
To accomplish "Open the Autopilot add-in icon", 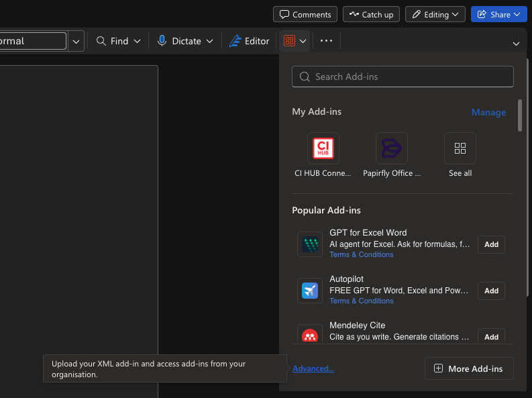I will pos(310,291).
